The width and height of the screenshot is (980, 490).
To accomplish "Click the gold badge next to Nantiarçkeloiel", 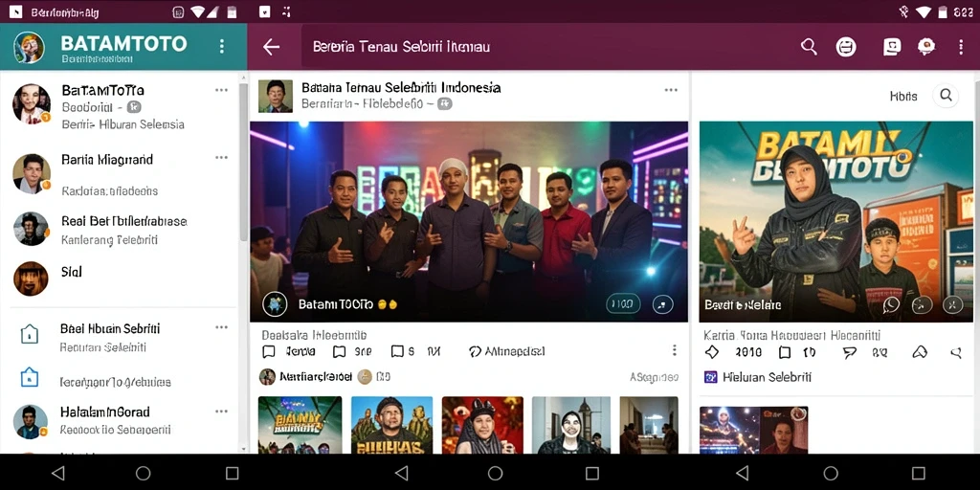I will (365, 376).
